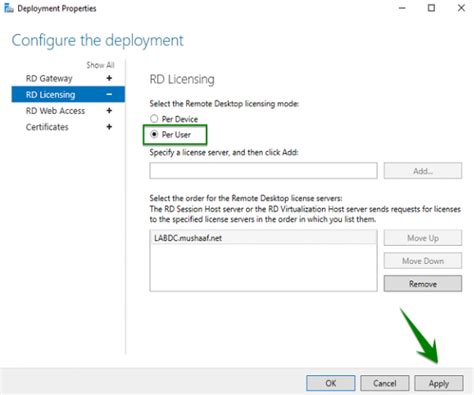Click the Deployment Properties title bar icon
The height and width of the screenshot is (395, 474).
pos(9,8)
